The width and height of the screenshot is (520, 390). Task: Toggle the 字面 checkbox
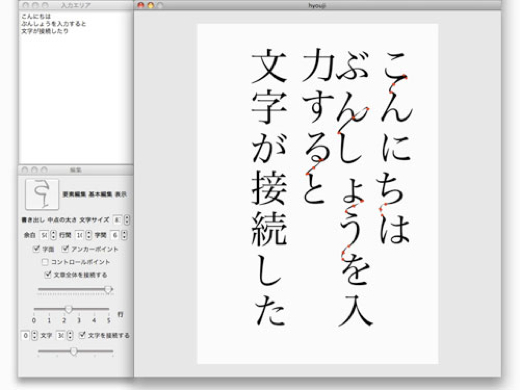point(37,249)
